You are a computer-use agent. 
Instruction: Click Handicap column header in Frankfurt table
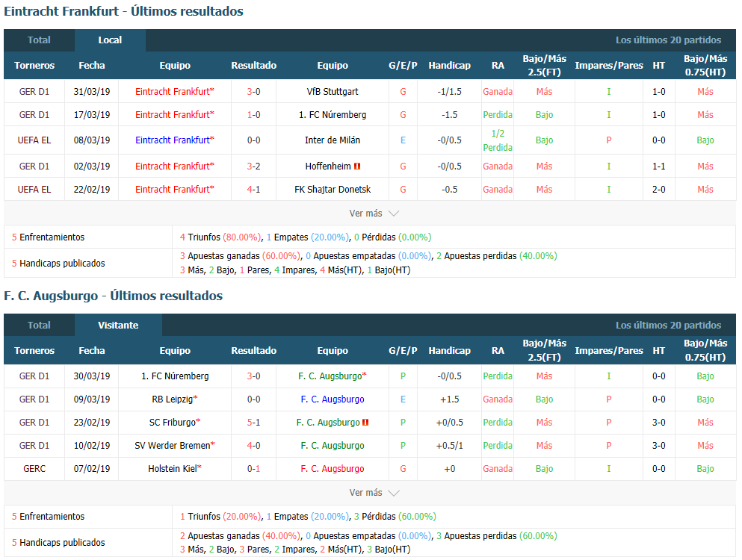click(450, 66)
